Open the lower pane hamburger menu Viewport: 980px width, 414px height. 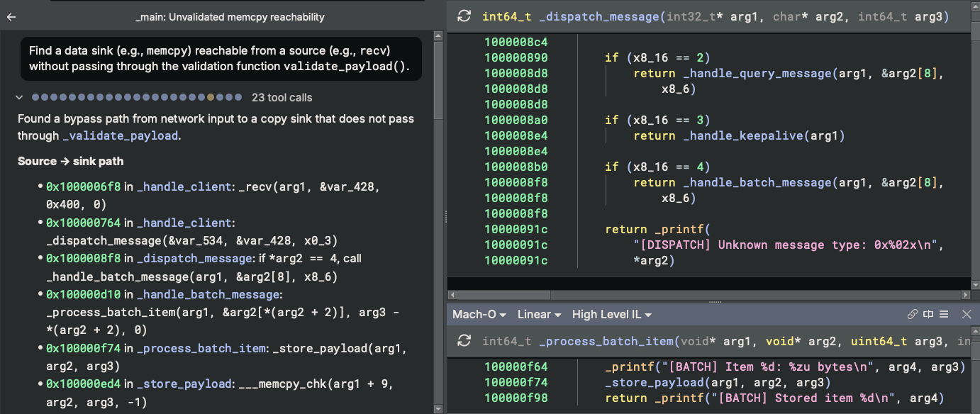click(944, 314)
